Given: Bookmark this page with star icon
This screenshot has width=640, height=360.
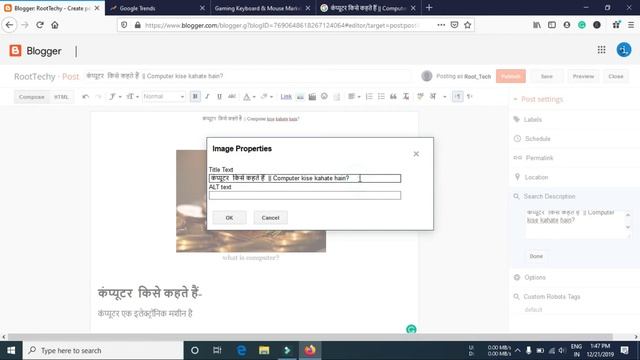Looking at the screenshot, I should [468, 25].
